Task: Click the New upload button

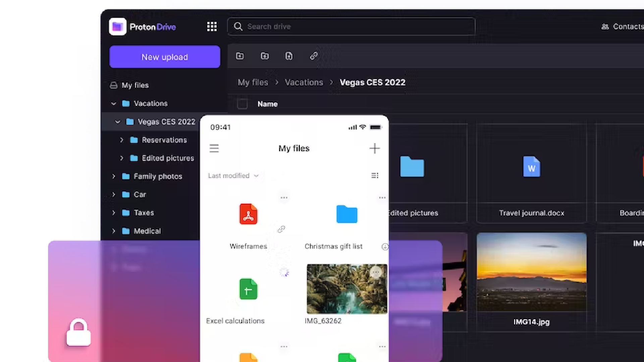Action: (165, 57)
